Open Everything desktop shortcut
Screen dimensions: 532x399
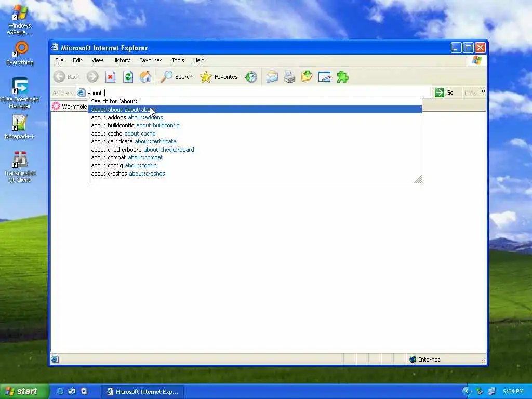click(x=20, y=53)
